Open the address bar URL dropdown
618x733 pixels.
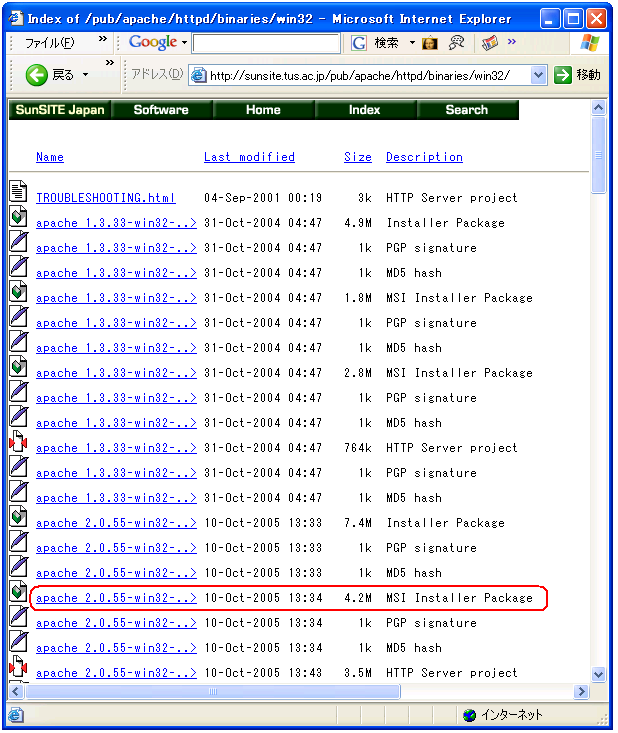(x=538, y=75)
